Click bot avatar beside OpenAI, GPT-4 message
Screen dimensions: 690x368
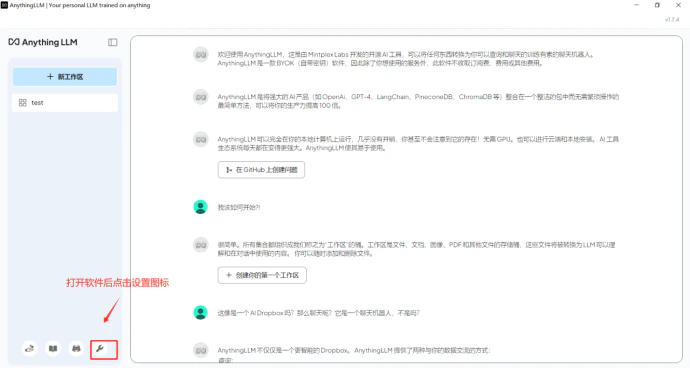click(x=201, y=97)
